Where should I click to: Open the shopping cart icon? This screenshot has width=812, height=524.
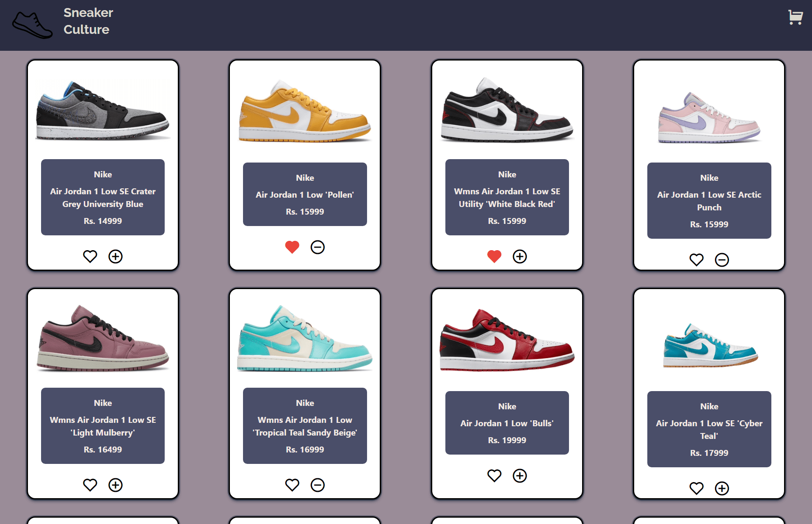click(795, 17)
